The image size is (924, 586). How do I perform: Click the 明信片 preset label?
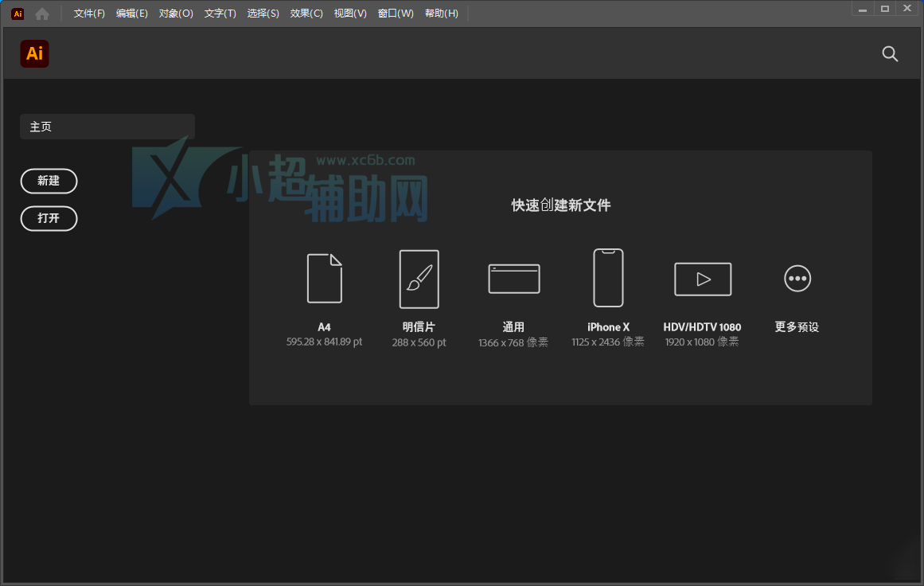tap(419, 327)
